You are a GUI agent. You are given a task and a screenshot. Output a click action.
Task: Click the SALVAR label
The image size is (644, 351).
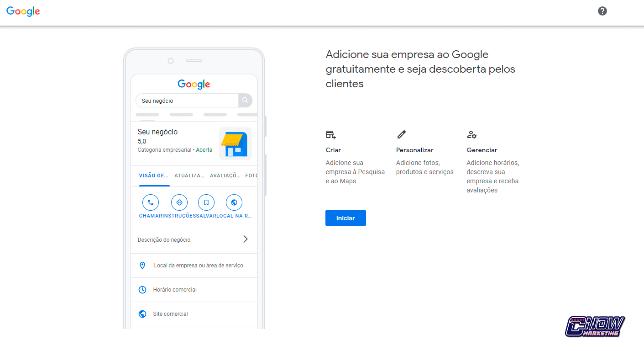207,216
